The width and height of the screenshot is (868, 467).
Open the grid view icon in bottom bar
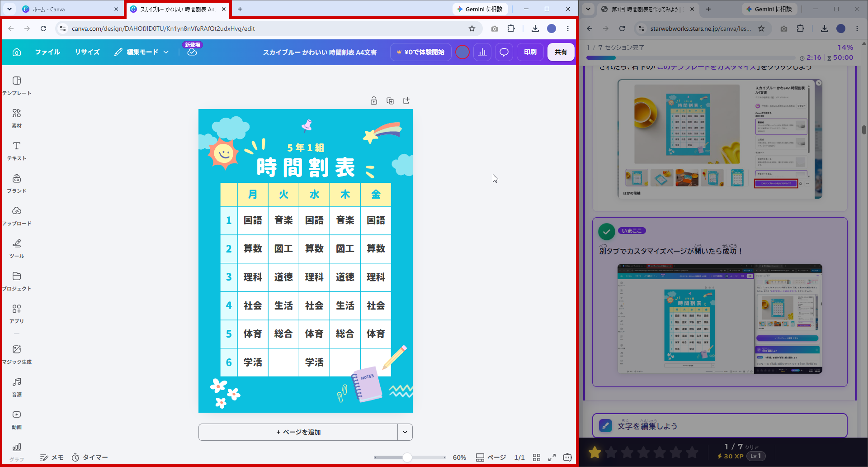(537, 457)
